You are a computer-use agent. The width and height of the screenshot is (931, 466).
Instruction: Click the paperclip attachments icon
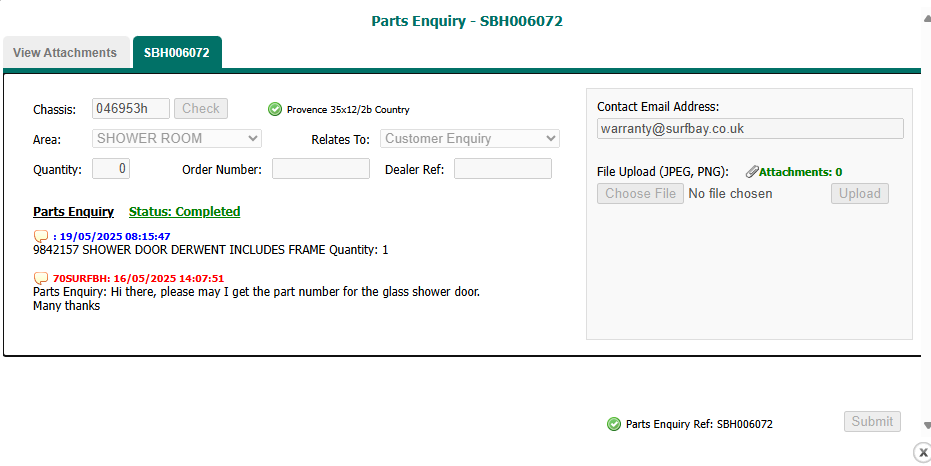point(752,172)
